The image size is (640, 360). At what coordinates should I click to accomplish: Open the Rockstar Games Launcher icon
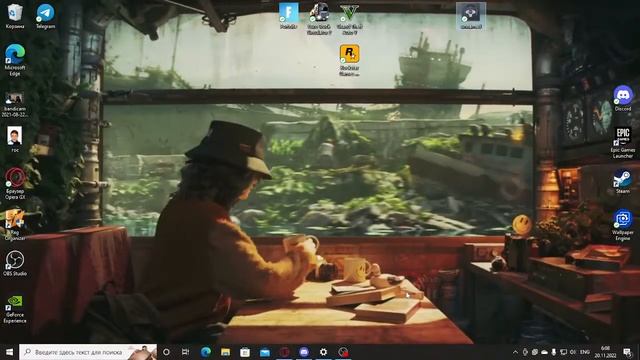[x=349, y=60]
